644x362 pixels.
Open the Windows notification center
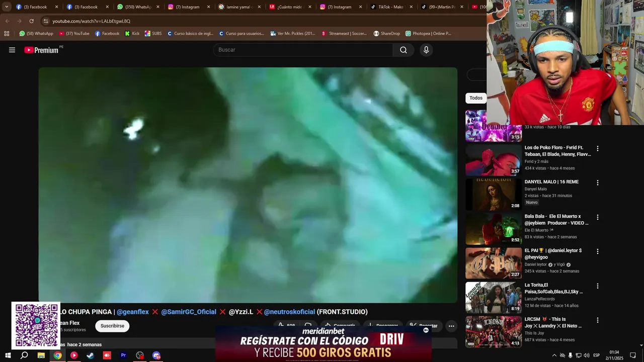[633, 355]
